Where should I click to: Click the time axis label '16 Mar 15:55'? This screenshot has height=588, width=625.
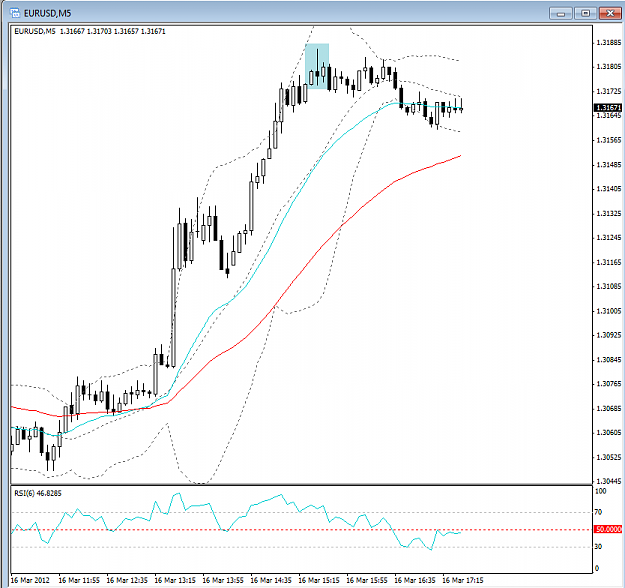pyautogui.click(x=367, y=580)
